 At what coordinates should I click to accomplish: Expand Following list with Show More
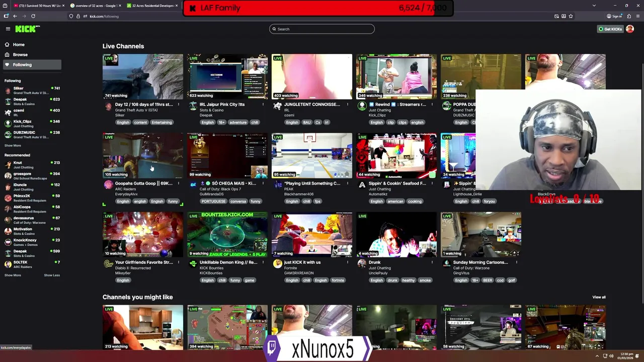pyautogui.click(x=13, y=145)
